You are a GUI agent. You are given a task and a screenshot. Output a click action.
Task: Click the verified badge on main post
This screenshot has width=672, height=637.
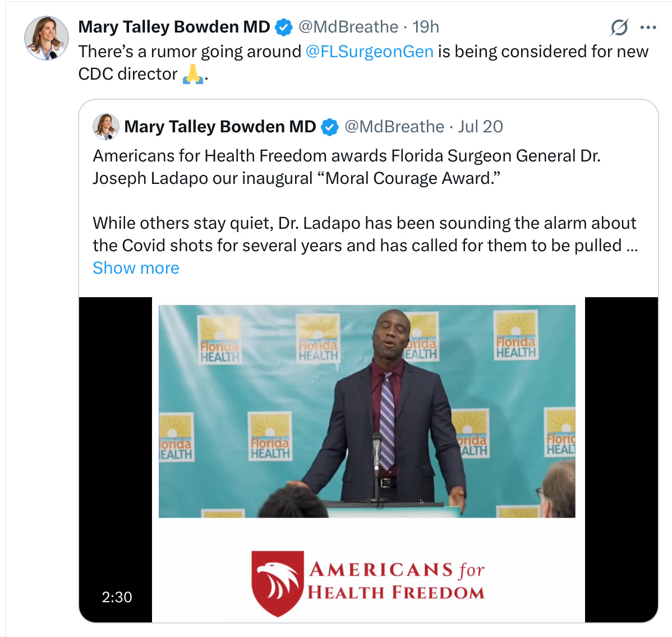point(283,27)
